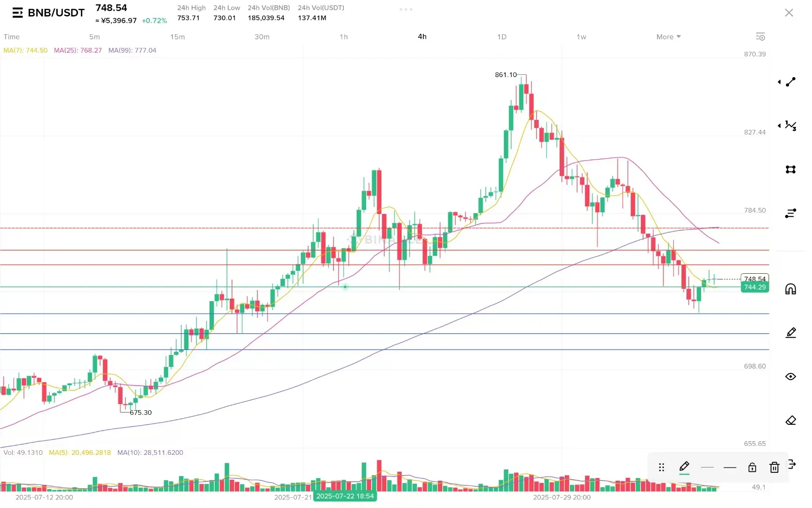Viewport: 812px width, 508px height.
Task: Select the rectangle shape drawing tool
Action: coord(791,169)
